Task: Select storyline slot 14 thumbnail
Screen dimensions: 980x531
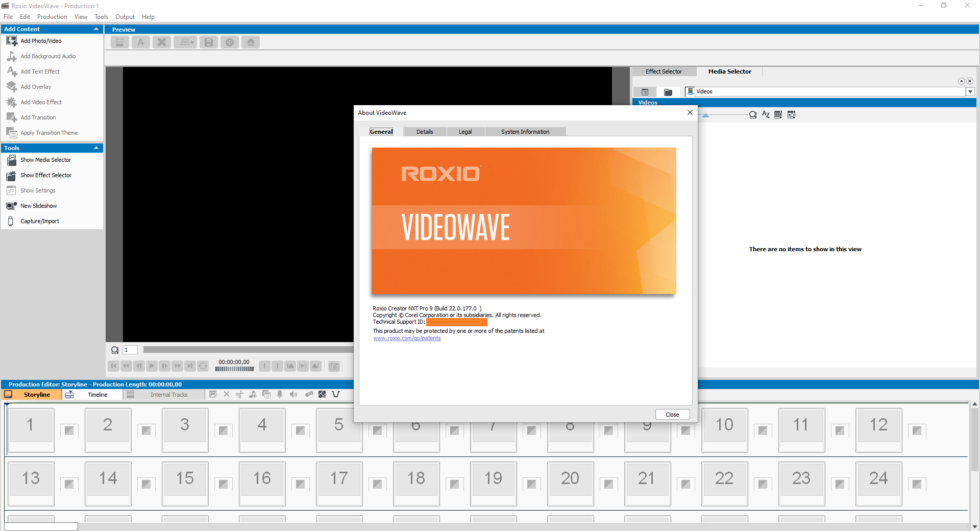Action: (x=108, y=484)
